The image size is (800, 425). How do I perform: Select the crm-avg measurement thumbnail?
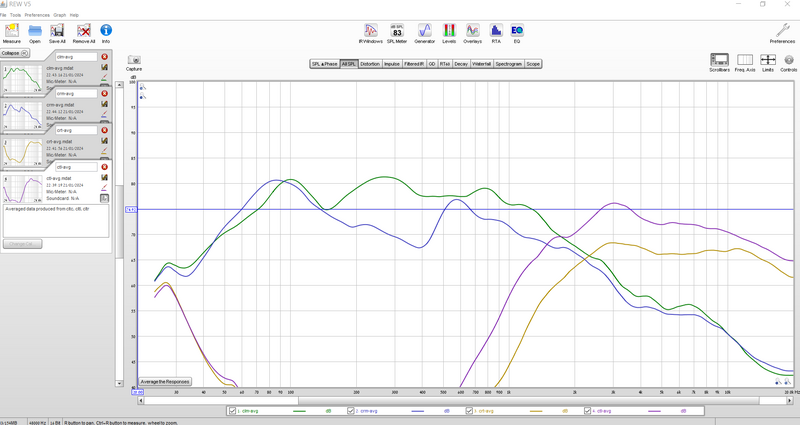[22, 115]
